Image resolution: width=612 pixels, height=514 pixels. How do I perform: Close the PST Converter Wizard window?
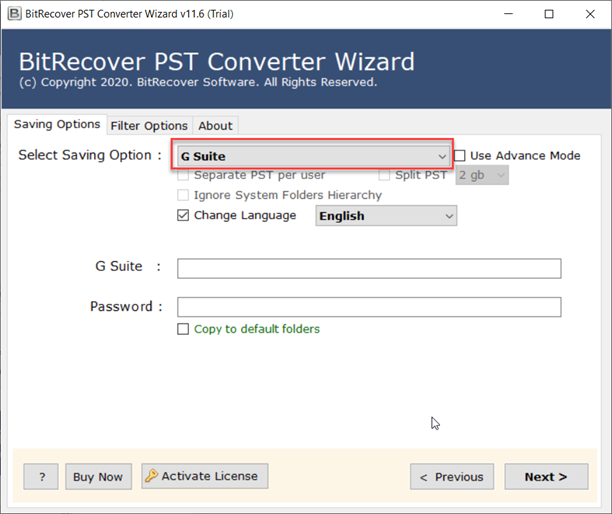[x=590, y=14]
